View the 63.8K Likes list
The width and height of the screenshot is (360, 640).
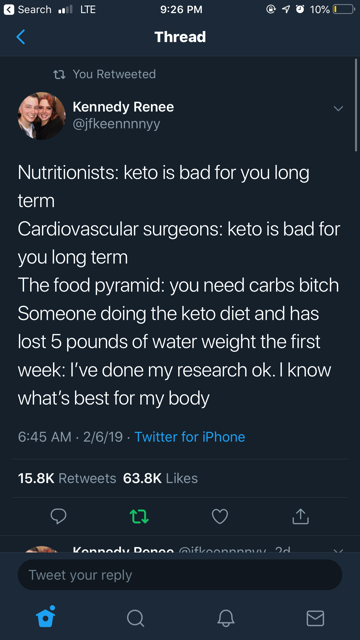point(160,478)
